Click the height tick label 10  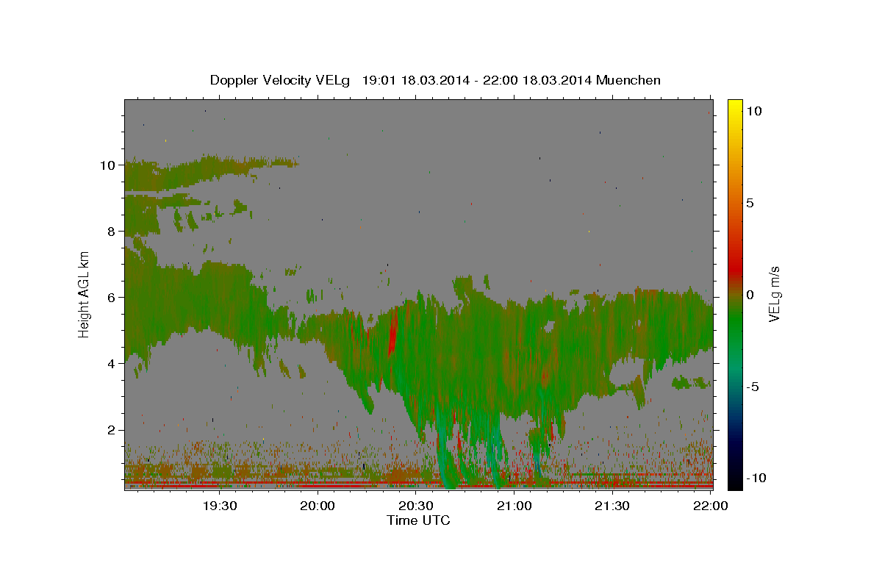(110, 165)
